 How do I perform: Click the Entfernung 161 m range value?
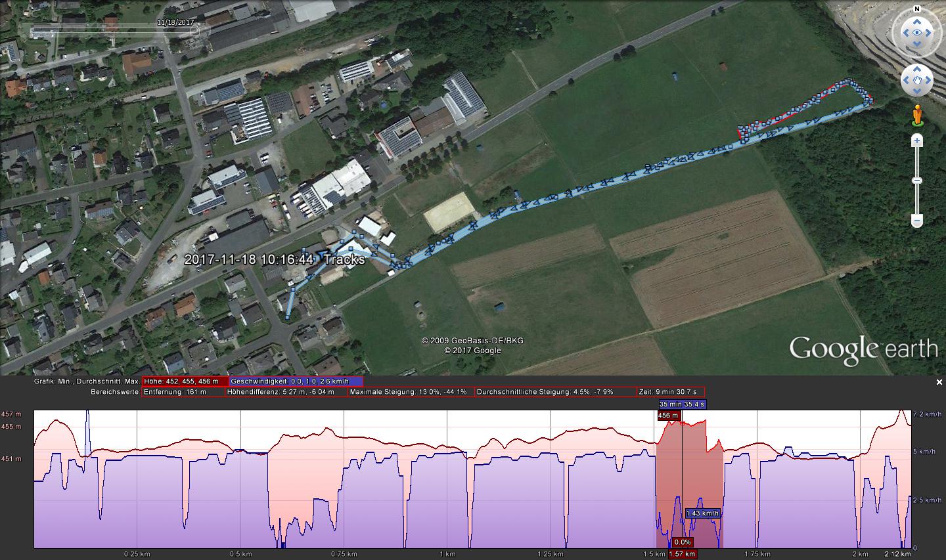183,392
